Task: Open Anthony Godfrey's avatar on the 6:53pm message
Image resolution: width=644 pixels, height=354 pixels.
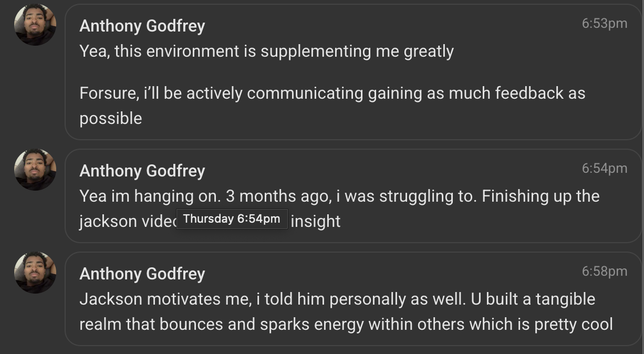Action: point(35,25)
